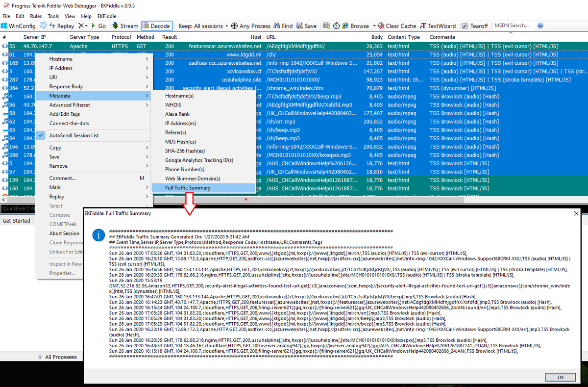
Task: Click the QuickExec command box
Action: pyautogui.click(x=18, y=209)
